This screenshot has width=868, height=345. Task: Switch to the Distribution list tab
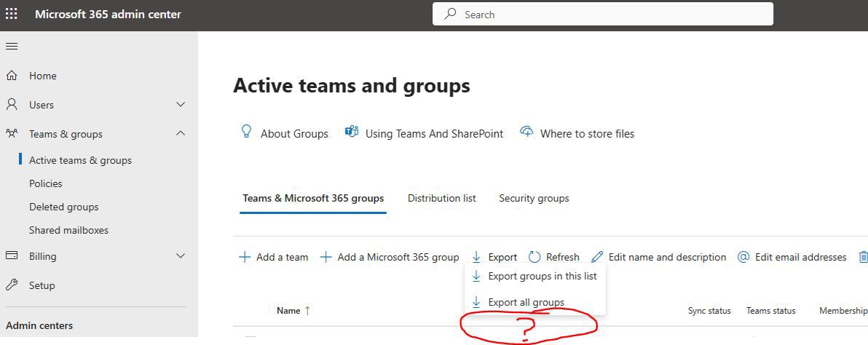[442, 198]
